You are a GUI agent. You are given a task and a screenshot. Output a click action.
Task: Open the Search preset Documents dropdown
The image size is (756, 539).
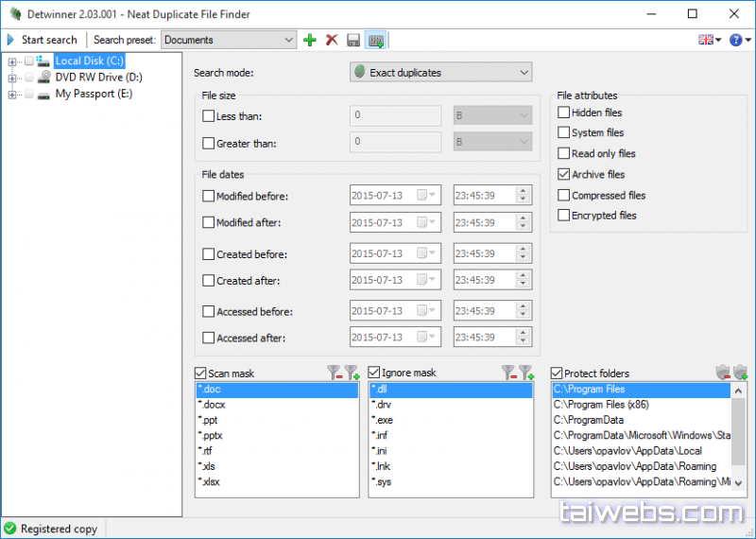point(229,40)
